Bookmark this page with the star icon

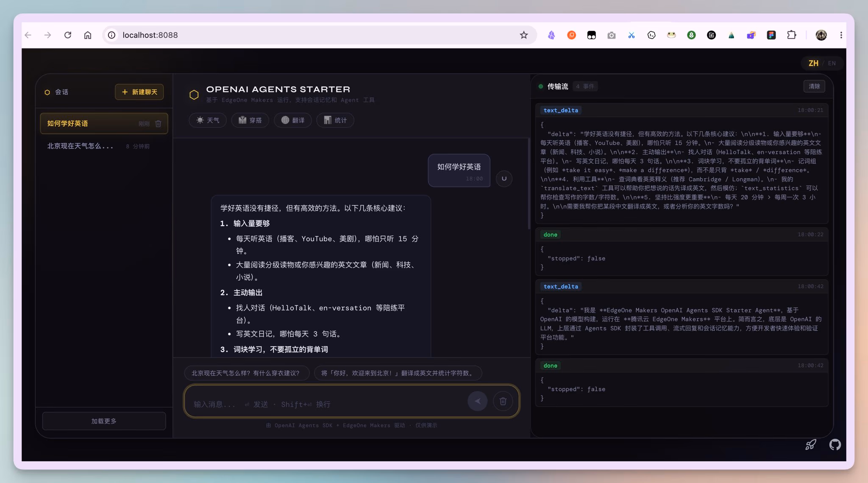[x=524, y=35]
